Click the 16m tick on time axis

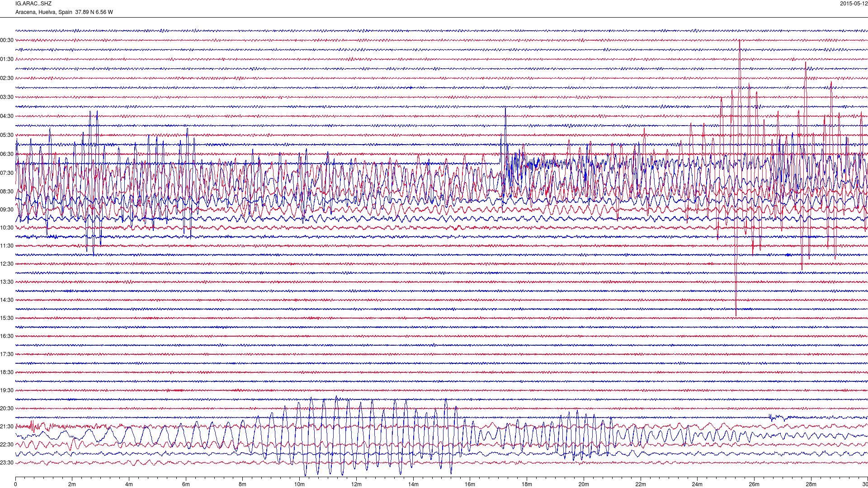(x=470, y=484)
